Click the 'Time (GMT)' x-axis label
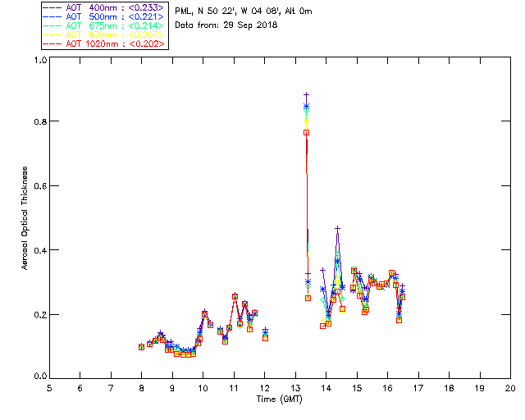 pyautogui.click(x=279, y=399)
